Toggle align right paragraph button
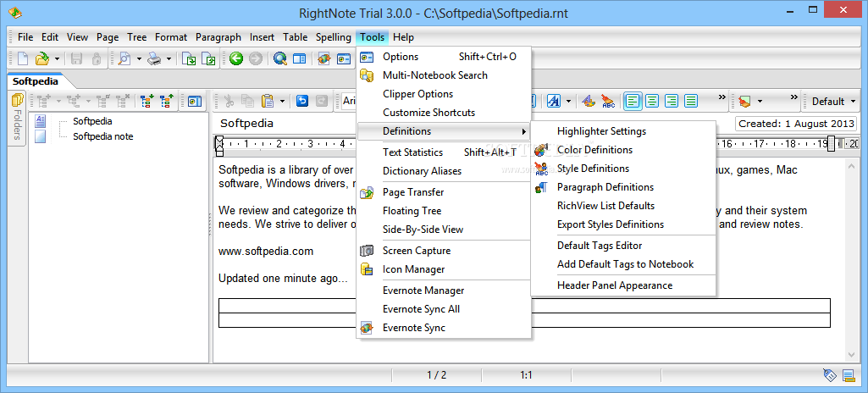 coord(672,102)
